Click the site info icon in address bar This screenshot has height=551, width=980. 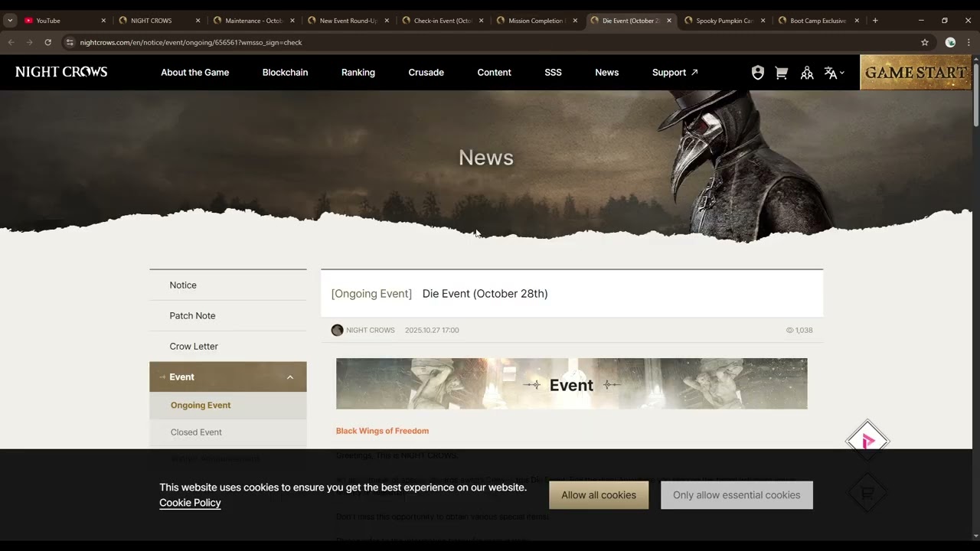coord(70,42)
